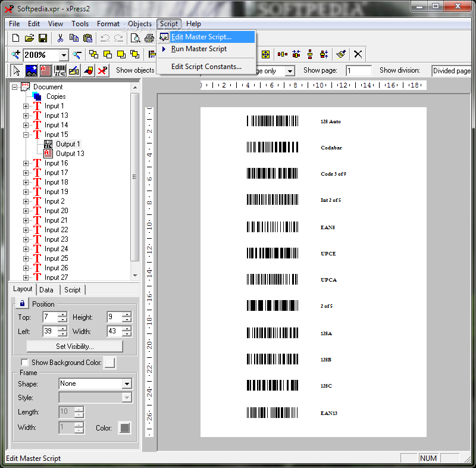Click the zoom-out magnifier icon next to 200%

(77, 55)
